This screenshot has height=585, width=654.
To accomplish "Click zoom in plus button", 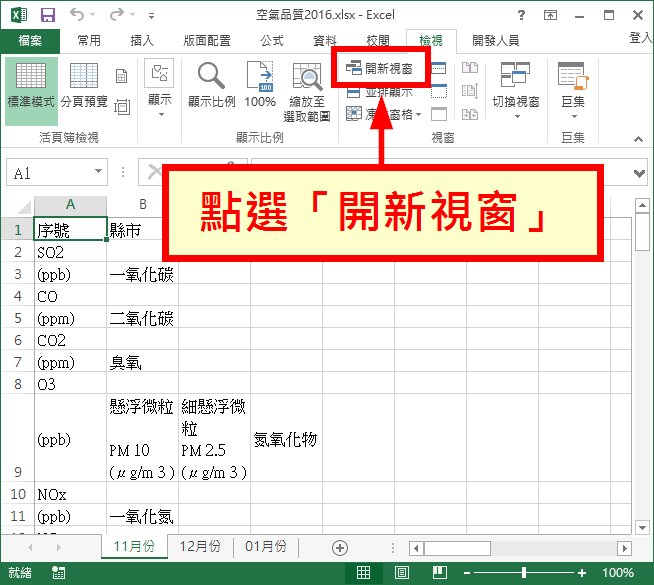I will pos(582,573).
